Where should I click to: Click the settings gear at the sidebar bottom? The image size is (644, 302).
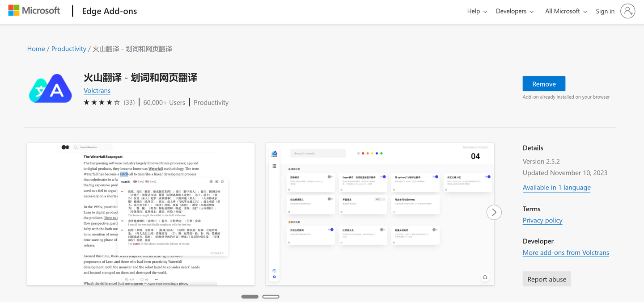274,276
